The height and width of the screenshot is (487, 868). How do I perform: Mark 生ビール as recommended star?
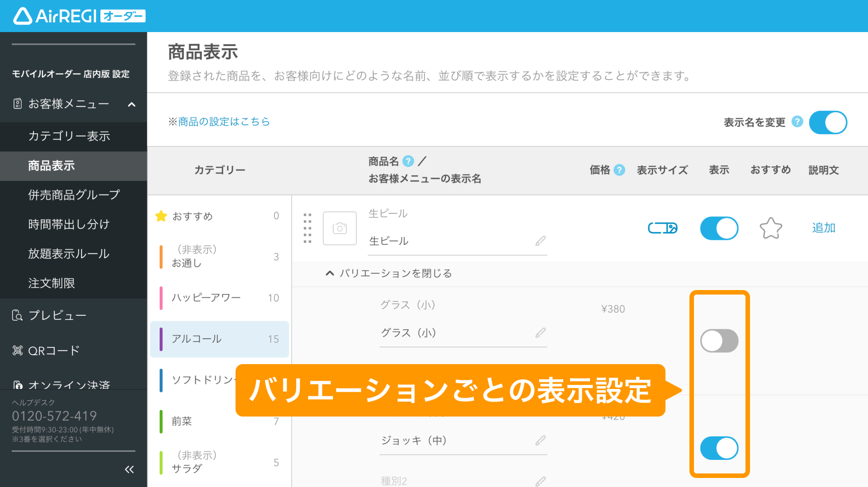771,228
